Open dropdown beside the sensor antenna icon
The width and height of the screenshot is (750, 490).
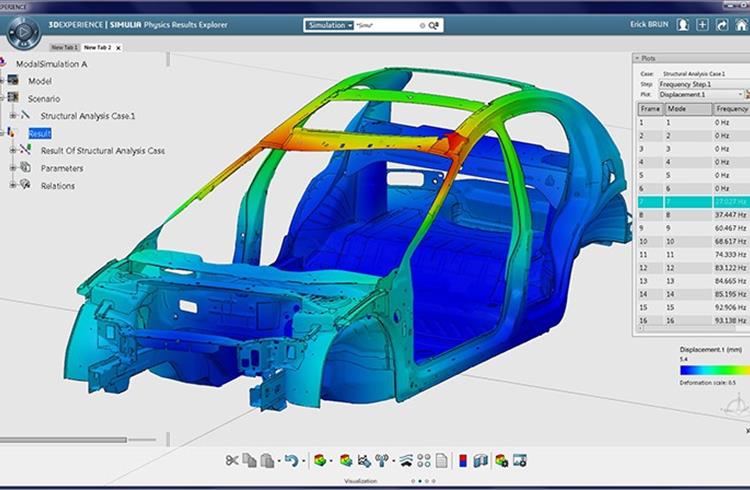pos(393,462)
